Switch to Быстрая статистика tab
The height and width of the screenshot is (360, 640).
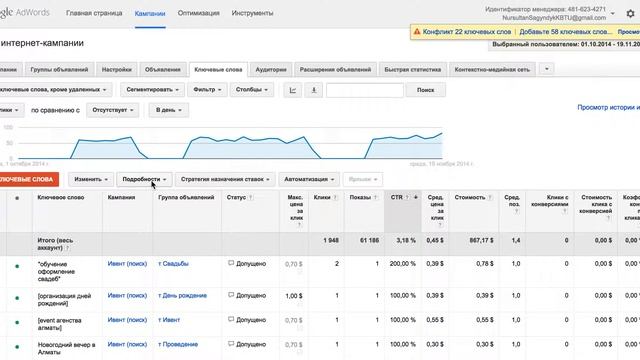point(413,69)
